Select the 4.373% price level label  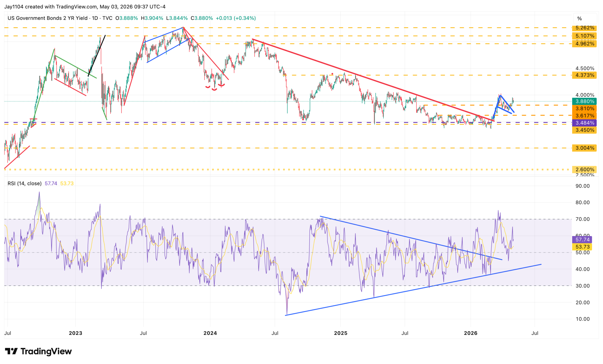584,75
